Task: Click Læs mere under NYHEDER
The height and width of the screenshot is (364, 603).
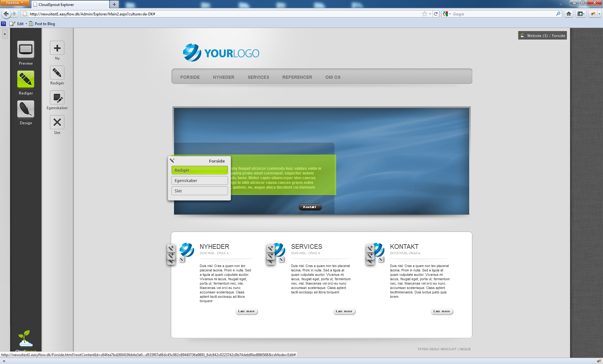Action: tap(246, 311)
